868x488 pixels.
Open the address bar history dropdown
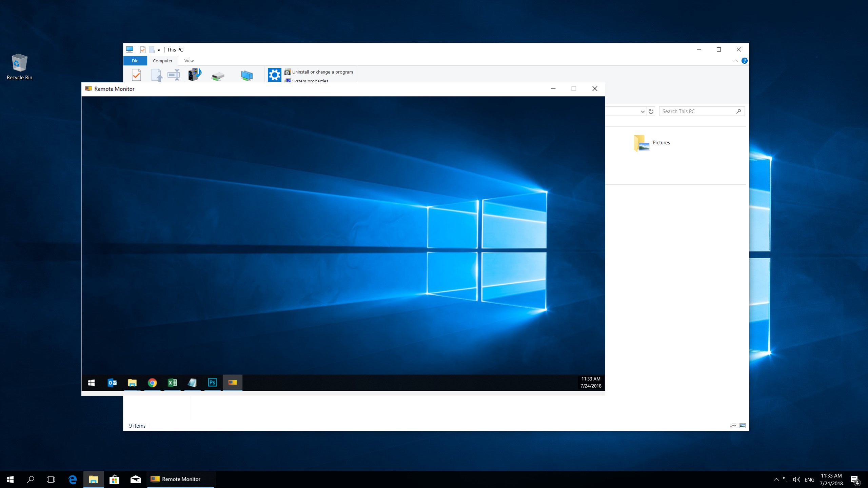point(643,111)
